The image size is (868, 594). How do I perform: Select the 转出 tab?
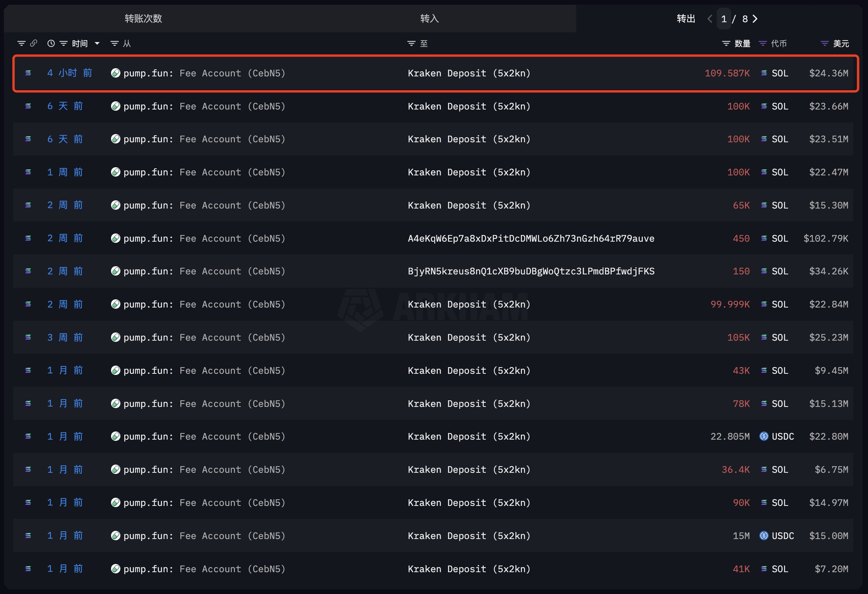(686, 18)
